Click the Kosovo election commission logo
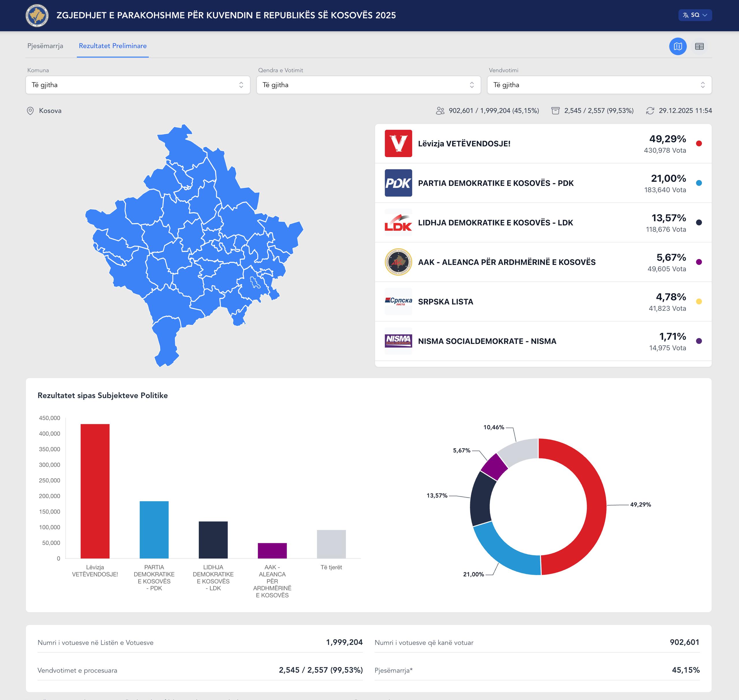The image size is (739, 700). pyautogui.click(x=37, y=15)
